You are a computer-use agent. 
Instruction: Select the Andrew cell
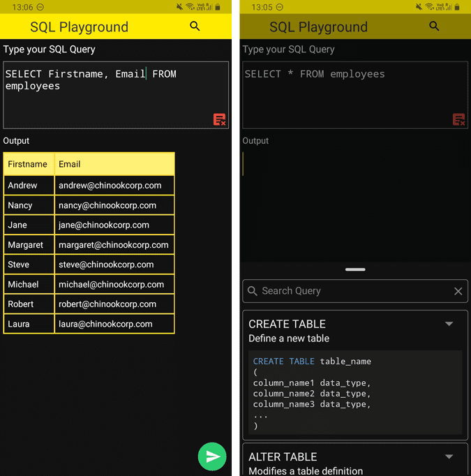point(29,185)
